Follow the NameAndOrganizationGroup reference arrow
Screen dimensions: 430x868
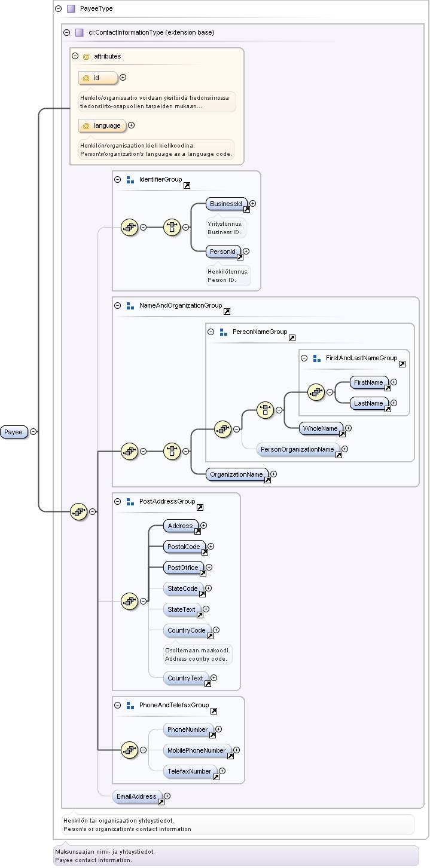(227, 312)
